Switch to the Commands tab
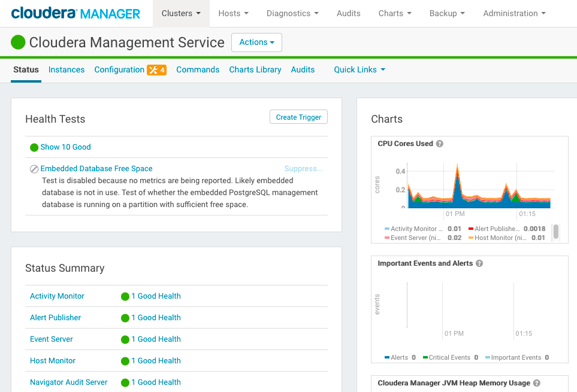The height and width of the screenshot is (392, 577). (x=198, y=69)
